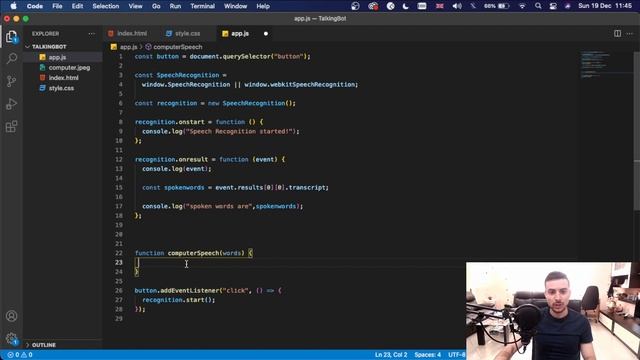Click the unsaved dot on app.js tab

(266, 33)
